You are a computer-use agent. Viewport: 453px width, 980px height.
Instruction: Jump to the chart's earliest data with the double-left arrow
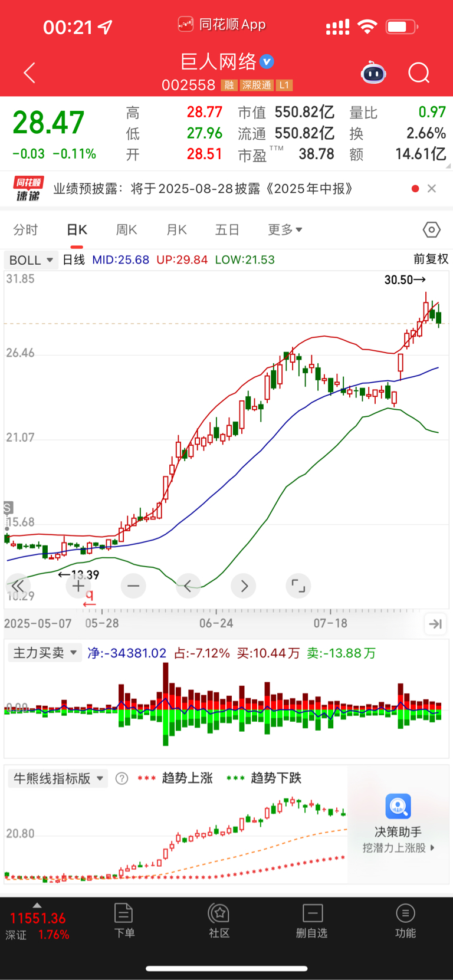tap(18, 586)
